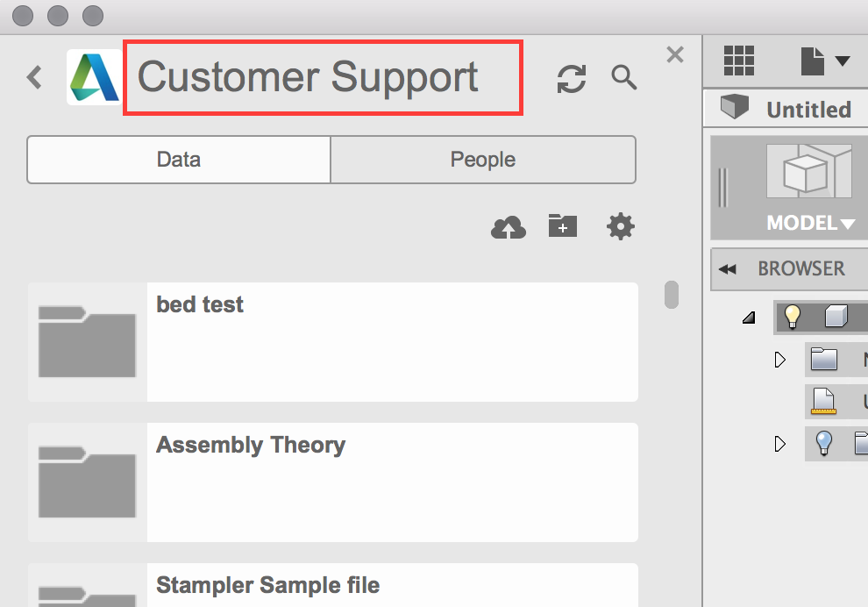The image size is (868, 607).
Task: Open the data panel settings gear
Action: coord(620,225)
